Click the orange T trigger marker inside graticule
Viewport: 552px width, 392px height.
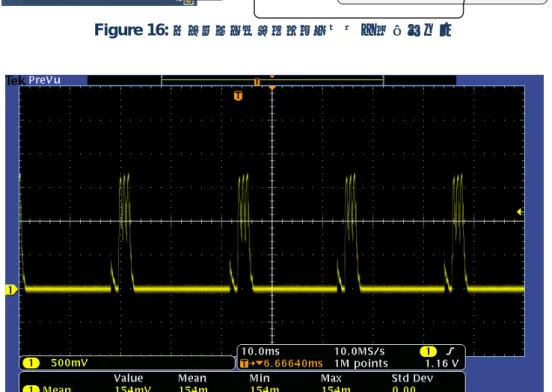pyautogui.click(x=238, y=95)
